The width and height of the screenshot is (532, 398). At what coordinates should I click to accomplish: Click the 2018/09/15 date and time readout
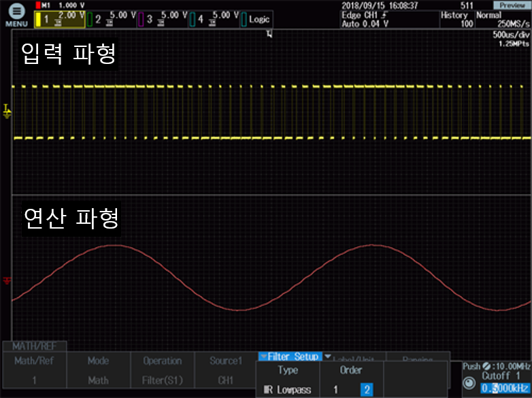tap(380, 5)
